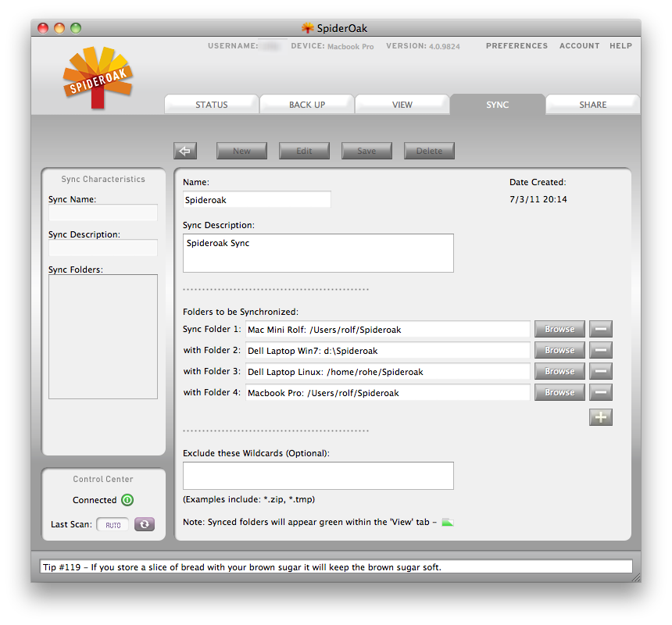Browse for Sync Folder 1 location

click(x=559, y=329)
